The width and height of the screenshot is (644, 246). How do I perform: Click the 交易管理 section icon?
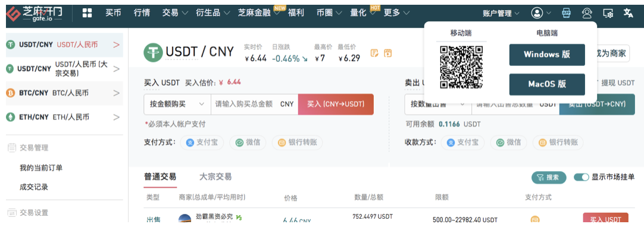coord(12,148)
